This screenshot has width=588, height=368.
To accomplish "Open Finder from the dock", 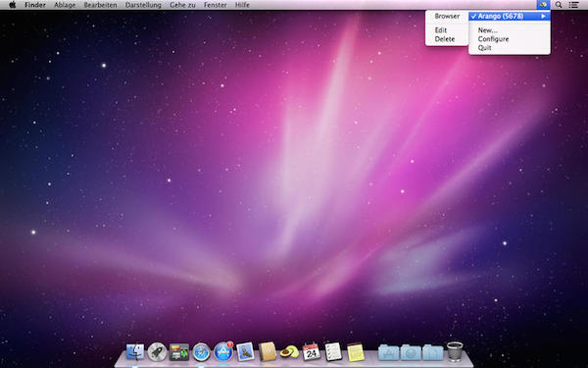I will (x=135, y=352).
